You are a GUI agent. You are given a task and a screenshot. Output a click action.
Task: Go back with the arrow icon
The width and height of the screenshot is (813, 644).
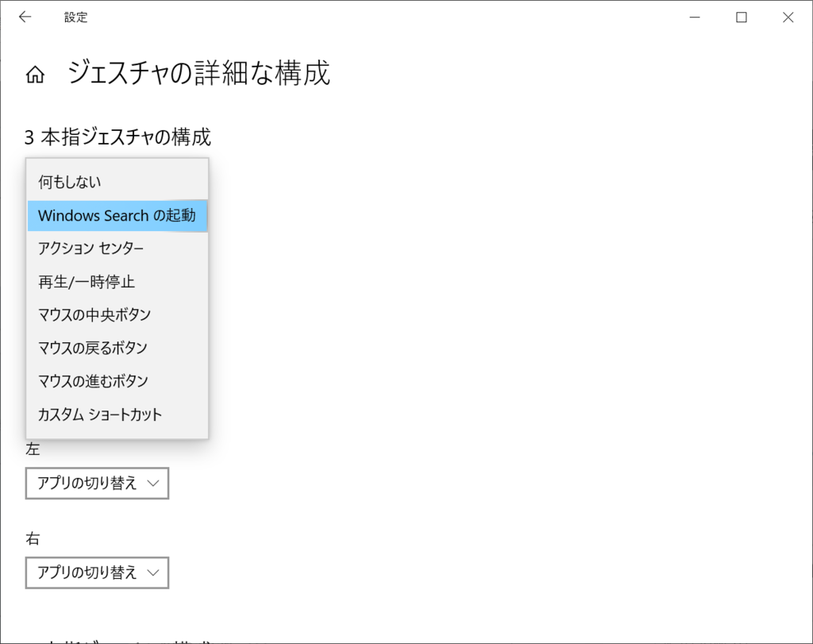point(25,17)
